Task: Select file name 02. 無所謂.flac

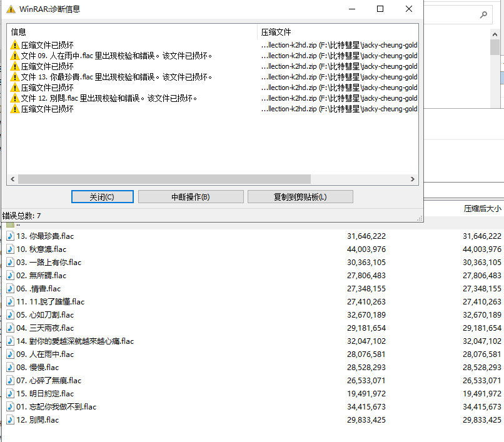Action: (x=41, y=276)
